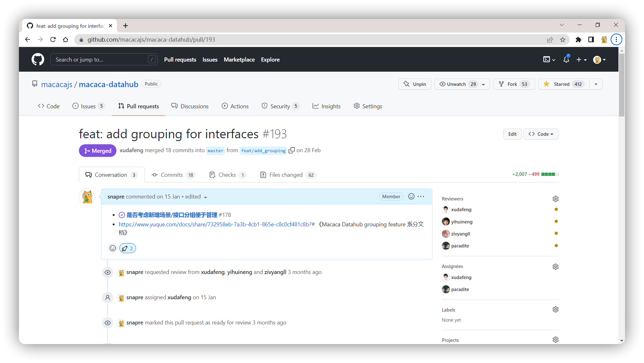Open the Reviewers settings gear

pyautogui.click(x=556, y=199)
